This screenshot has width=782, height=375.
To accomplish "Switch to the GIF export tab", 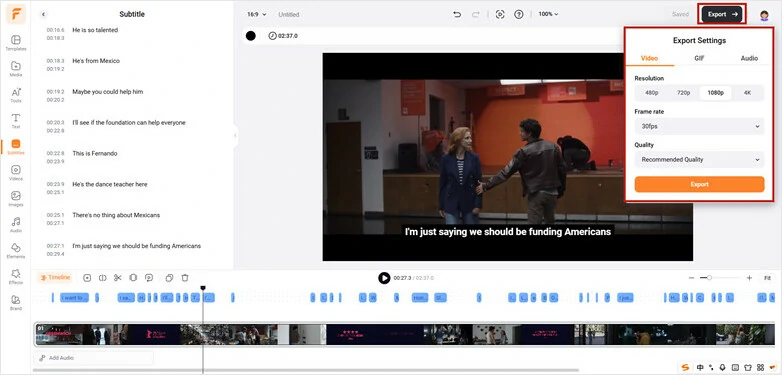I will (x=699, y=58).
